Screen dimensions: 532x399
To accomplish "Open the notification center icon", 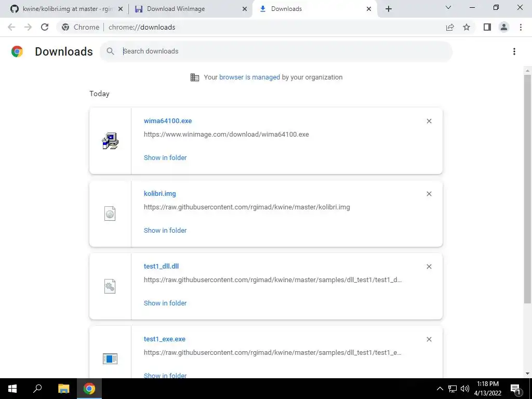I will (x=516, y=389).
